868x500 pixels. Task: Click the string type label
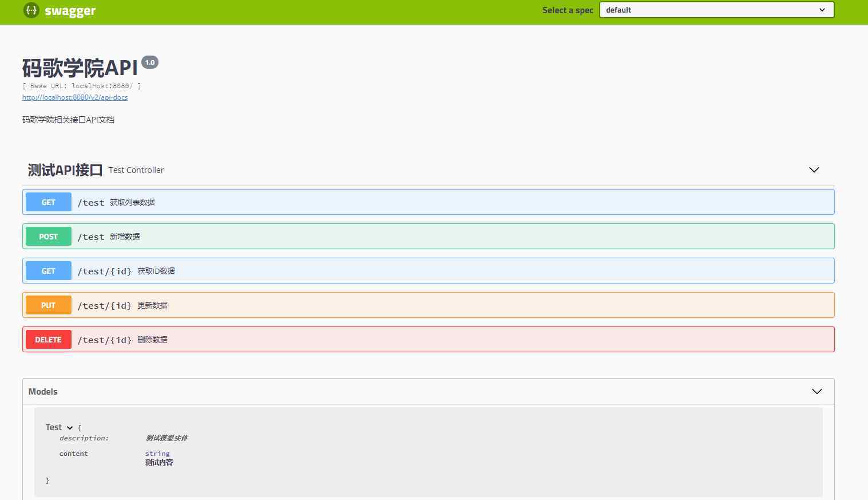[x=157, y=454]
